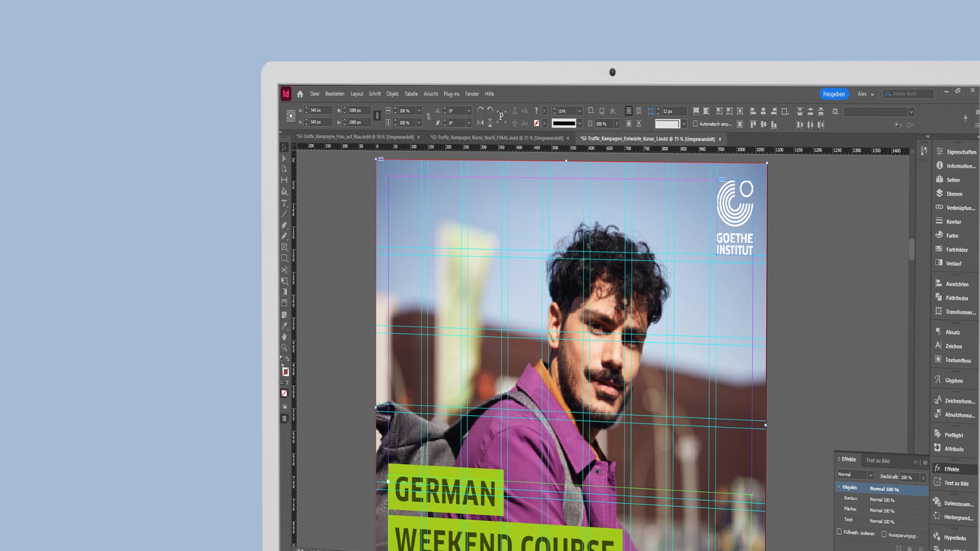
Task: Select the Rectangle Frame tool
Action: 284,247
